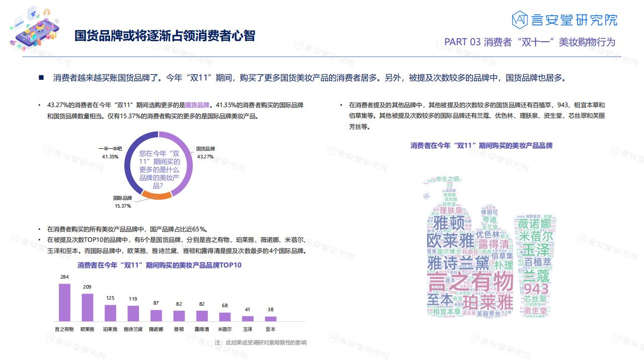Screen dimensions: 644x362
Task: Click the value 87 above 薇诺娜 bar
Action: (156, 303)
